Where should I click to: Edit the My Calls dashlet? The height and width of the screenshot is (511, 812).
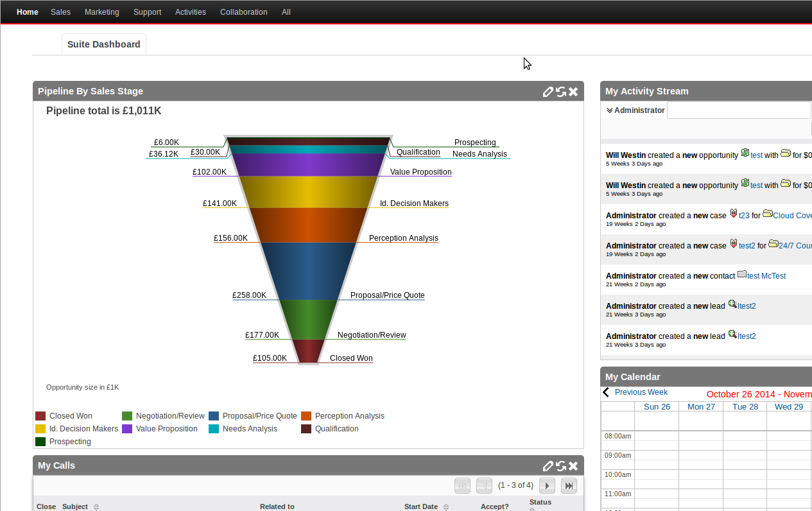548,466
